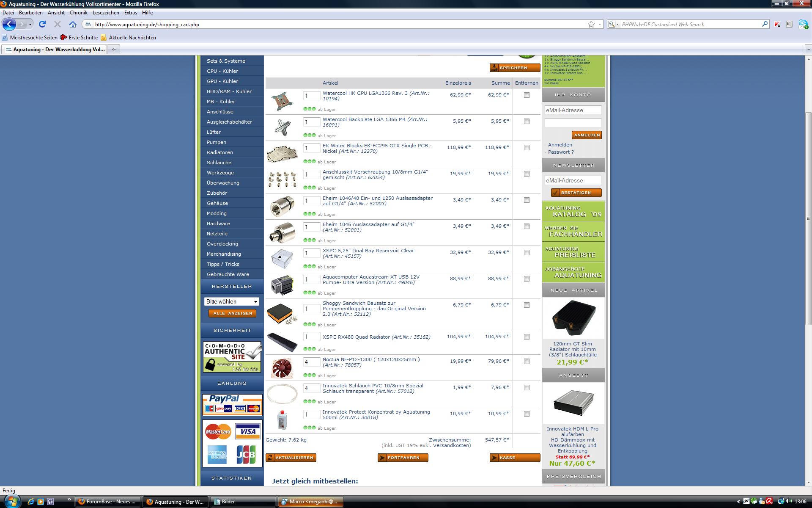Viewport: 812px width, 508px height.
Task: Click the browser back arrow button
Action: tap(9, 24)
